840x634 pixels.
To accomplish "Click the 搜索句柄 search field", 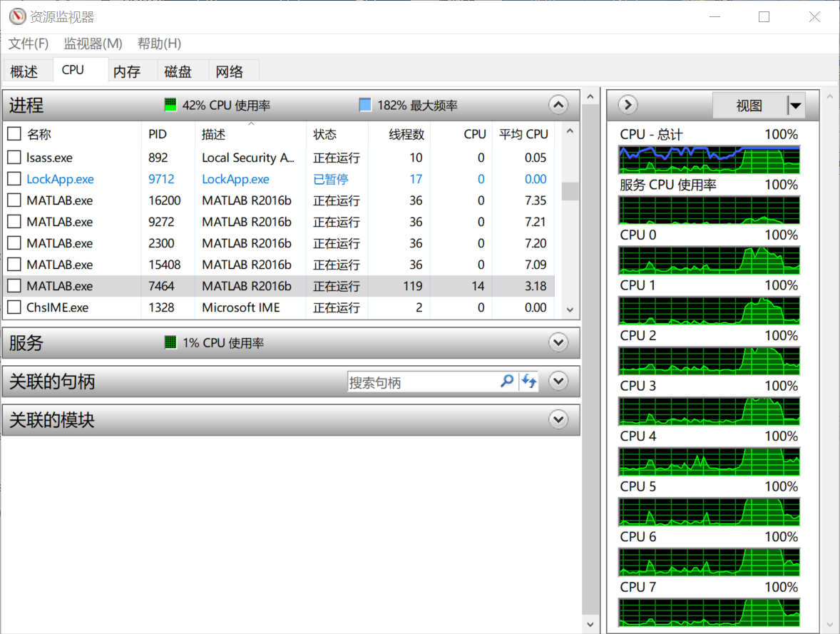I will tap(423, 382).
